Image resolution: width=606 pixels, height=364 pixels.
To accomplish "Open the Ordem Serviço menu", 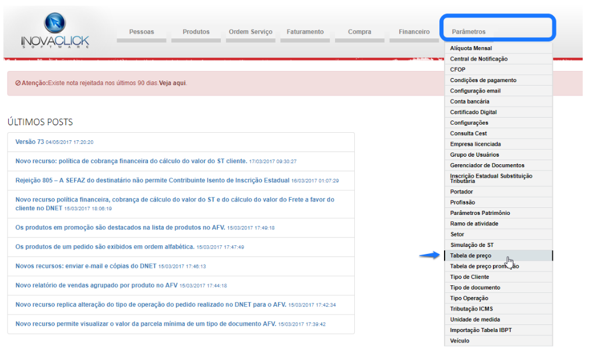I will click(251, 32).
